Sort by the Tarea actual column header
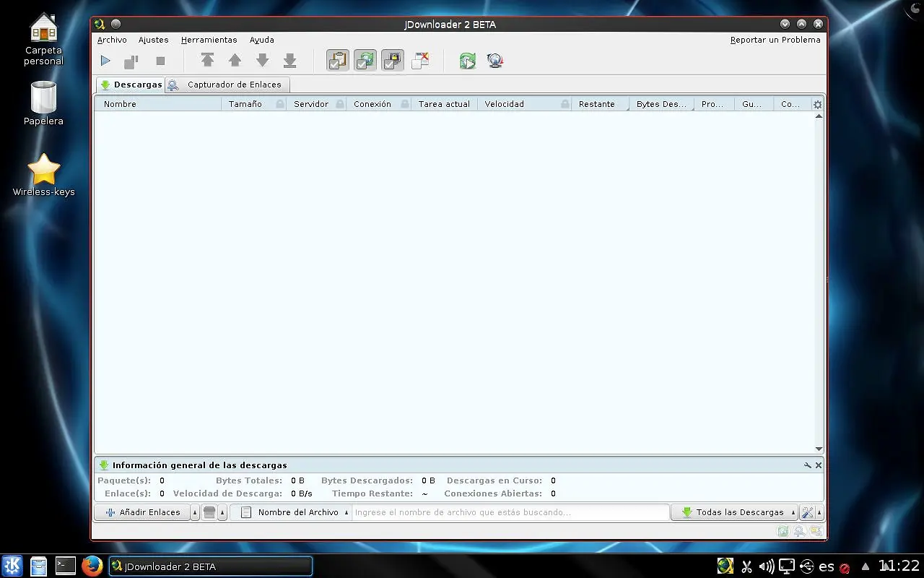Viewport: 924px width, 578px height. (444, 104)
